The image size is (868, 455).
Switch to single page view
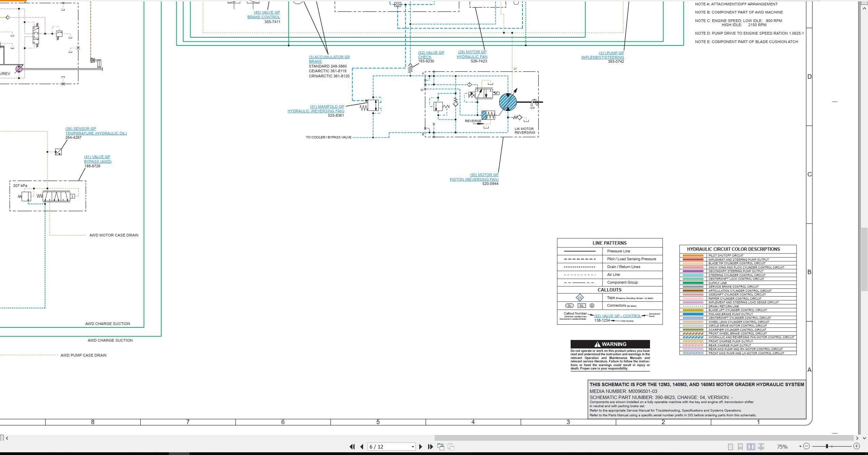[x=730, y=447]
